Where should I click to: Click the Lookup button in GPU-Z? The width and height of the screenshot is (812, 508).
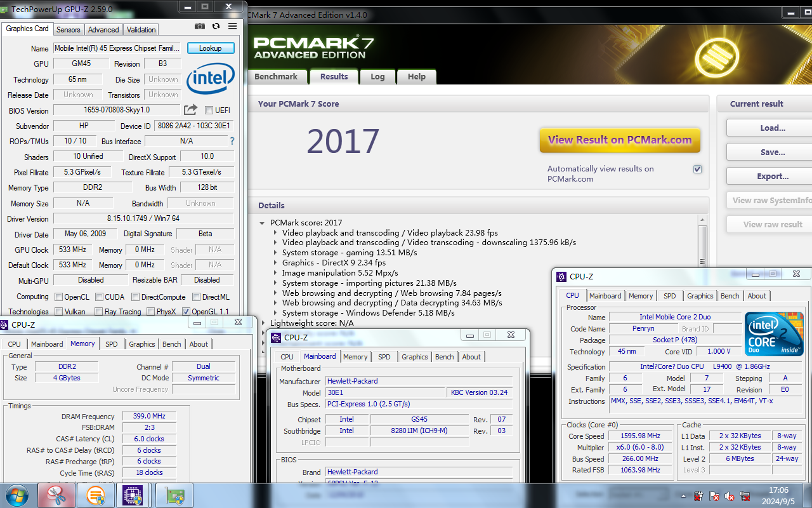(211, 48)
